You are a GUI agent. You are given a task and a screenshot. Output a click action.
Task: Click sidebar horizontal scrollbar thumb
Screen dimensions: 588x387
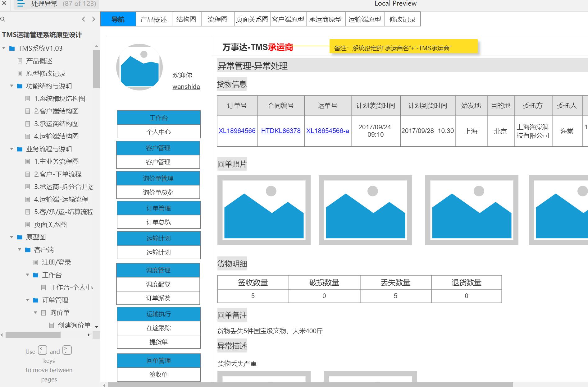point(33,335)
